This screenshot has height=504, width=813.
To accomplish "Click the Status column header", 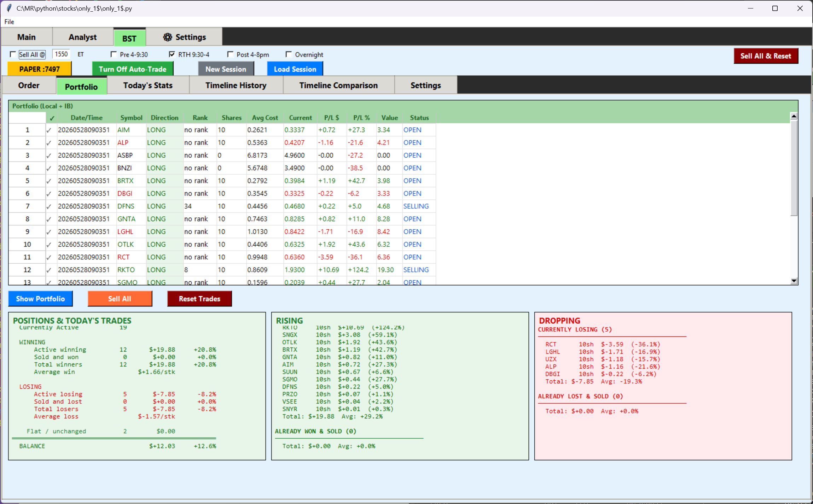I will [x=419, y=118].
